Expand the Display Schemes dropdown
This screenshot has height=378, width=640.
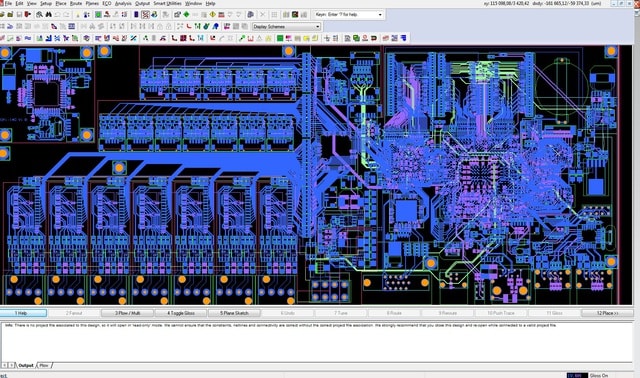pyautogui.click(x=318, y=27)
